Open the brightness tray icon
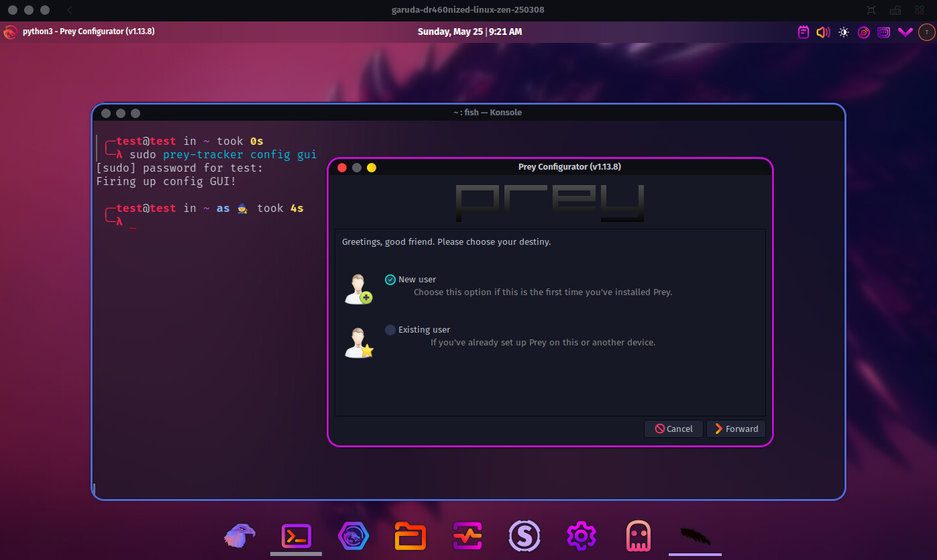937x560 pixels. click(844, 32)
